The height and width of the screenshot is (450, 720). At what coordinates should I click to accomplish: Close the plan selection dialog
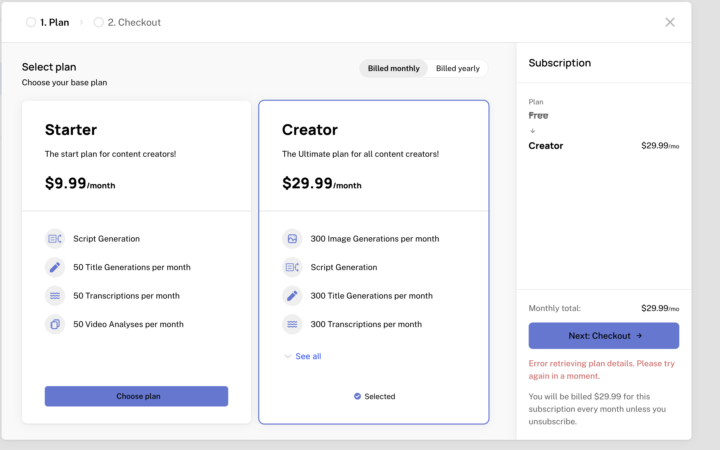point(670,22)
